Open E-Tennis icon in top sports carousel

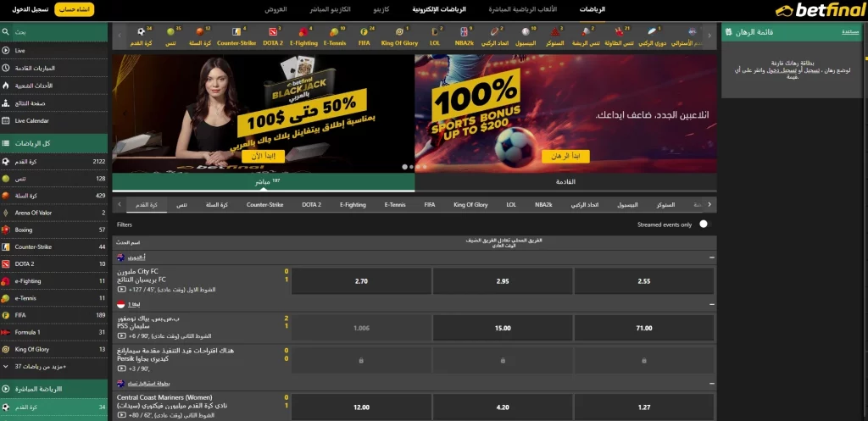334,32
